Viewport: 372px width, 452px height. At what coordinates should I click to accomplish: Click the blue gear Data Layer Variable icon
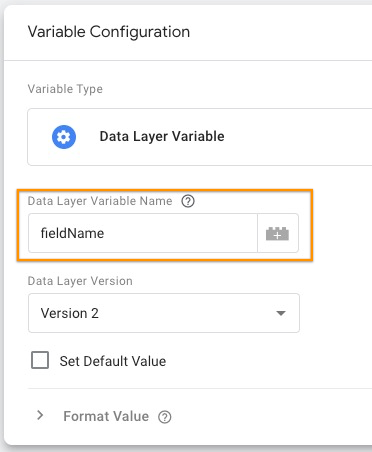64,137
